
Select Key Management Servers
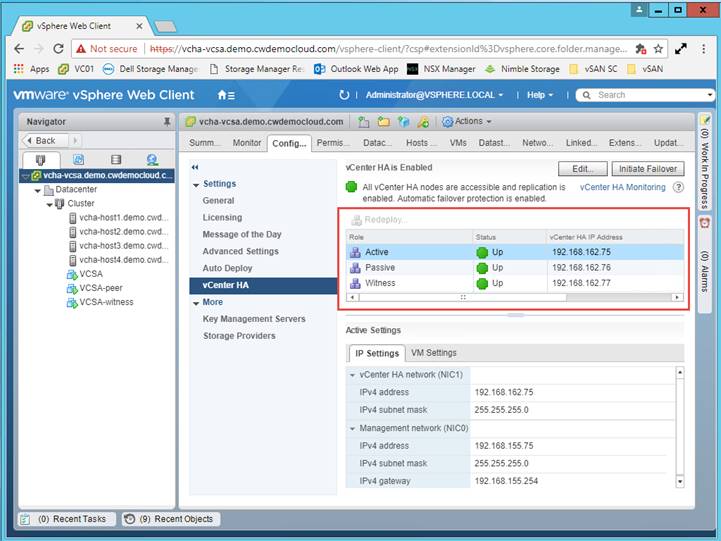point(254,319)
